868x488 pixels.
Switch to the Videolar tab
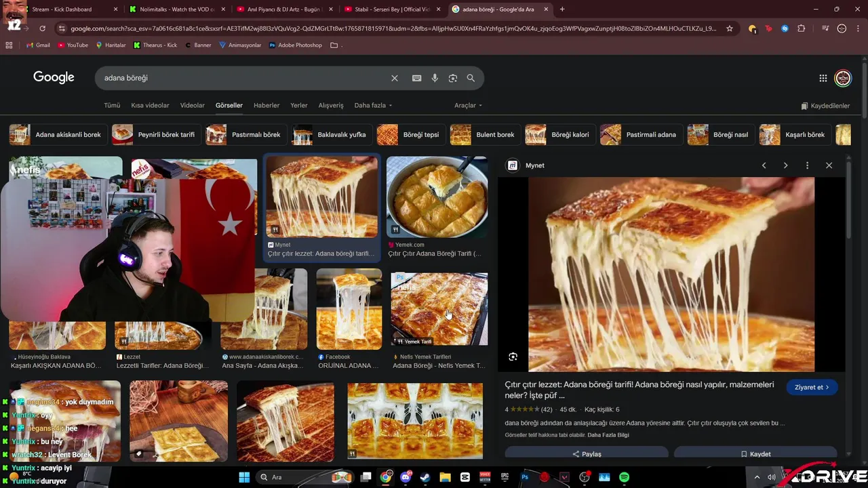pos(192,106)
